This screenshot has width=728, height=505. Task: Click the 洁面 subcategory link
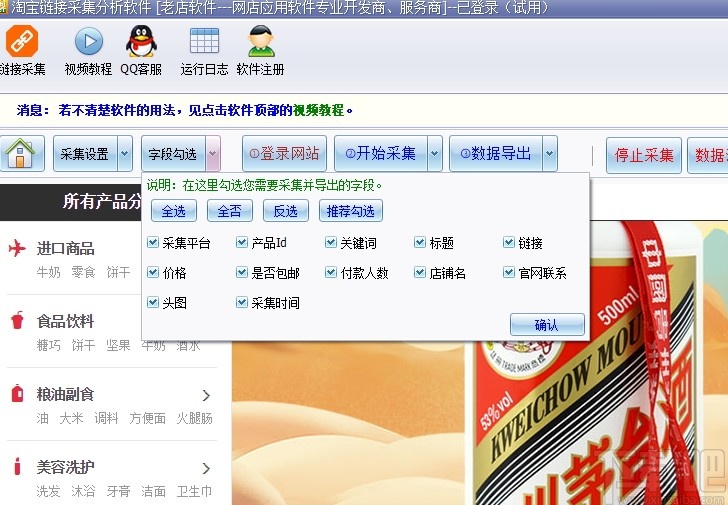[x=153, y=491]
